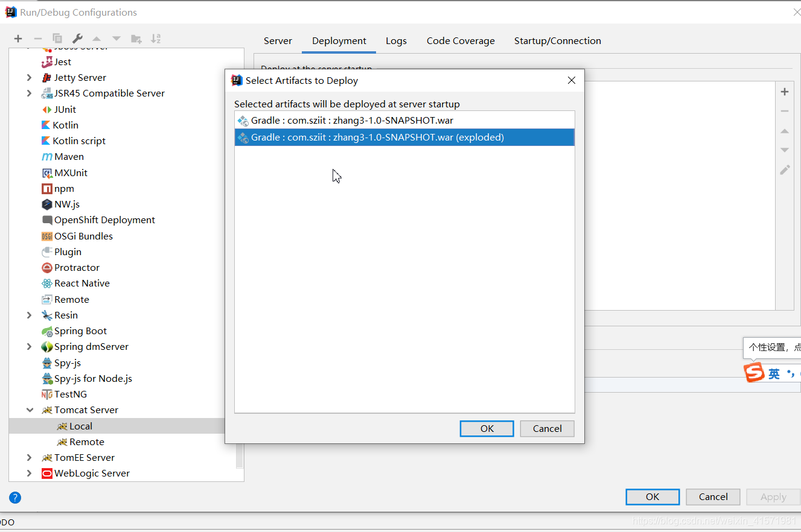Expand the Spring dmServer node
This screenshot has width=801, height=532.
(30, 347)
